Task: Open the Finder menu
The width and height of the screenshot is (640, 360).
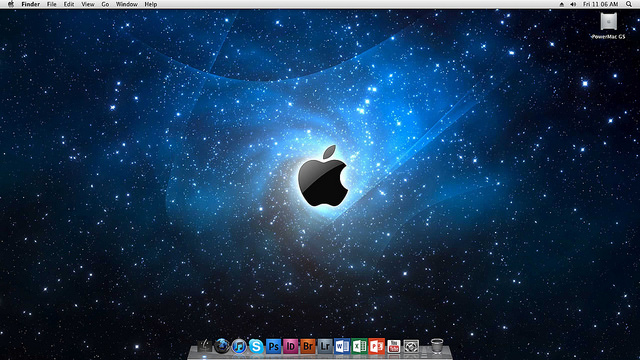Action: click(x=31, y=4)
